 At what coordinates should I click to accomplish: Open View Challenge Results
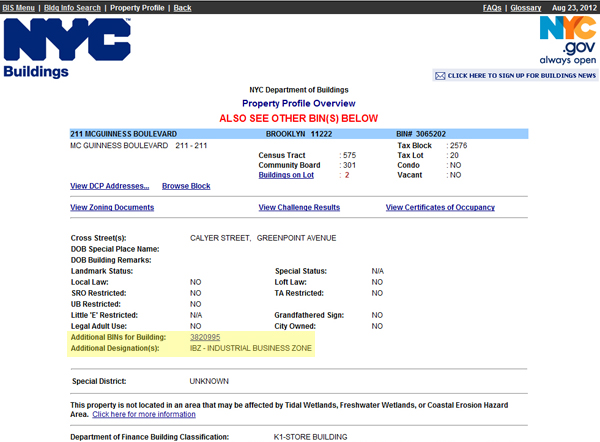click(299, 207)
